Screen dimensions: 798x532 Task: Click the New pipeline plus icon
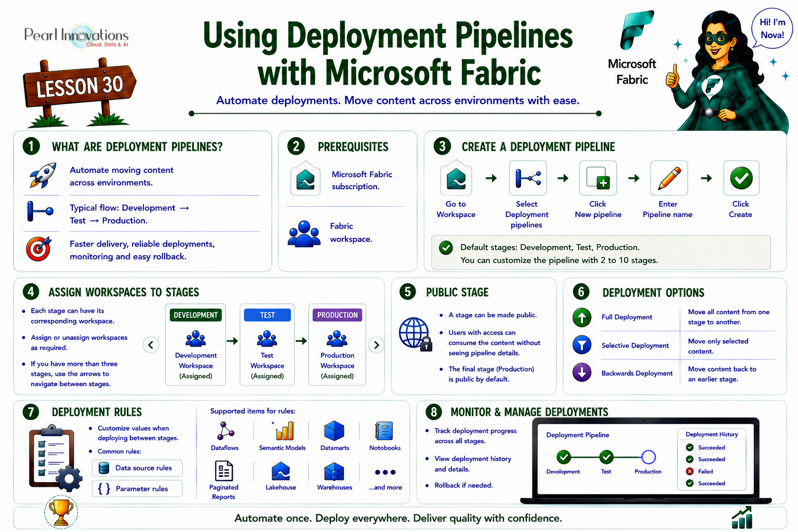point(598,178)
